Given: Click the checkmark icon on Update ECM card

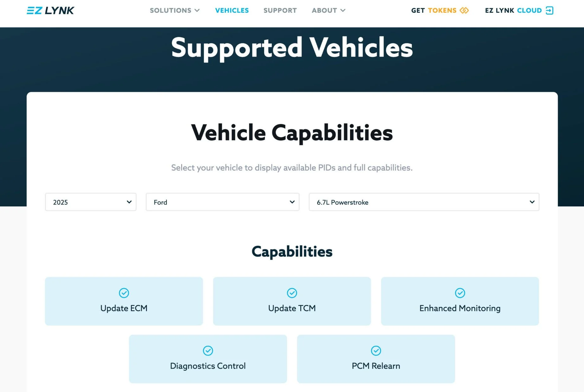Looking at the screenshot, I should coord(124,293).
